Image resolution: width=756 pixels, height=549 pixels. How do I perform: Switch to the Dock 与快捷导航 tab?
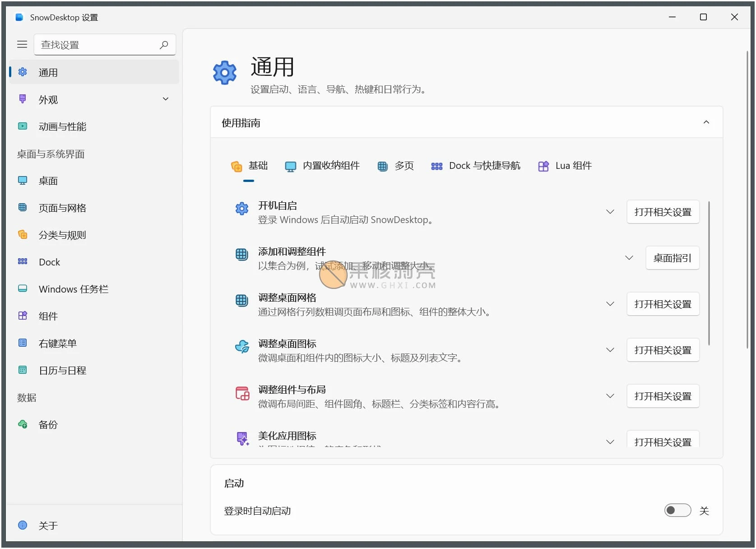coord(476,166)
